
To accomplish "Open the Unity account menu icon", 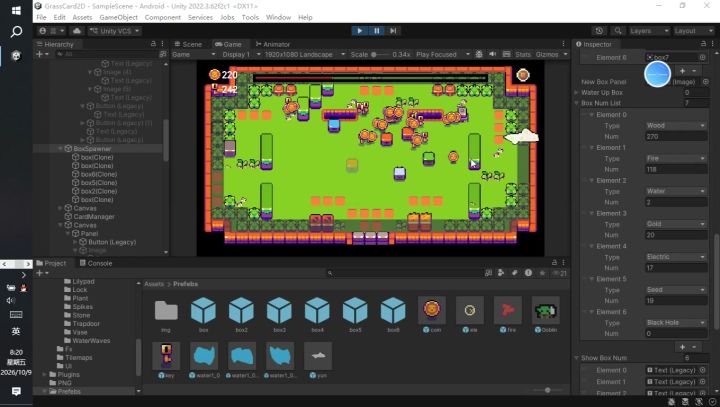I will [x=42, y=31].
